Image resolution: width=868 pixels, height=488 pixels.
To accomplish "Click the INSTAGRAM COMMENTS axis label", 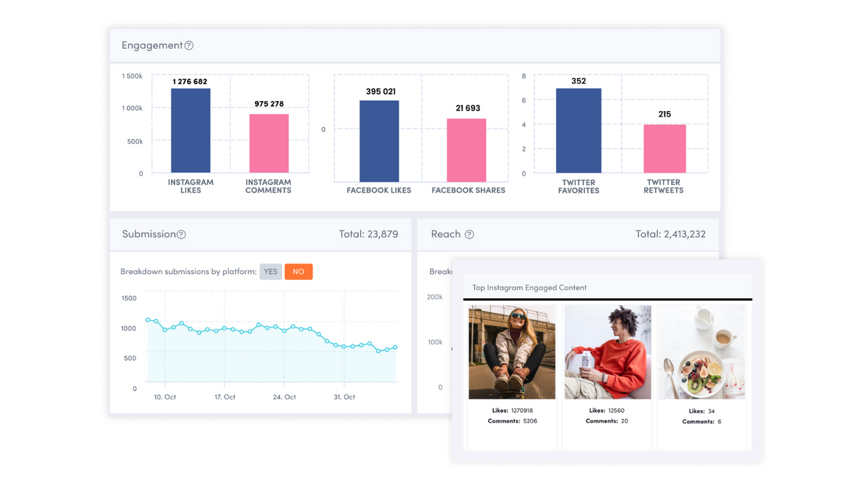I will coord(269,186).
